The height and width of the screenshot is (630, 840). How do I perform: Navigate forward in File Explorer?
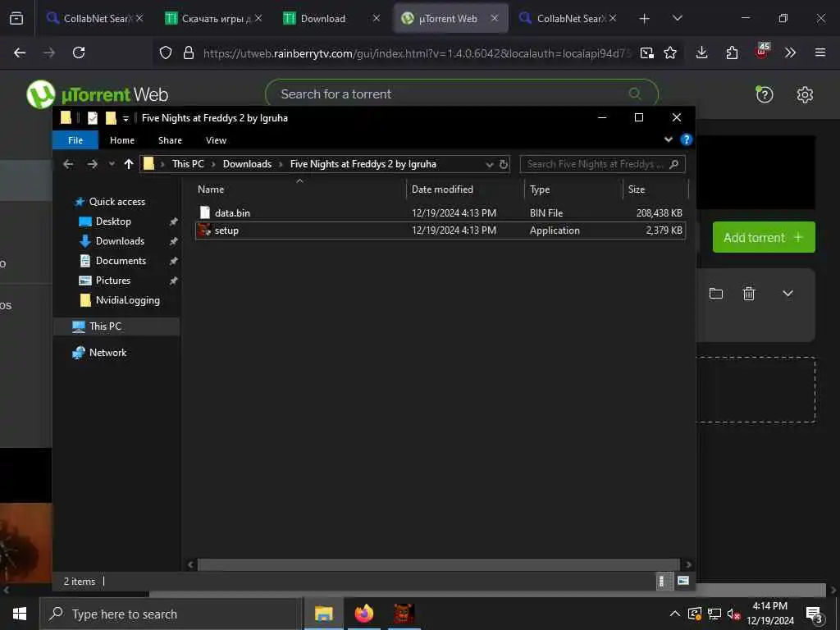[x=92, y=164]
